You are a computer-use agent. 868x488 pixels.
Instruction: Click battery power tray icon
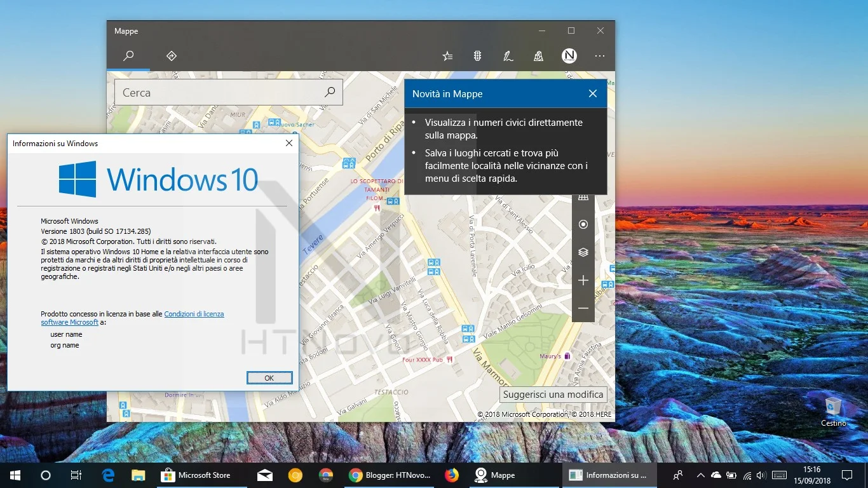click(x=731, y=475)
